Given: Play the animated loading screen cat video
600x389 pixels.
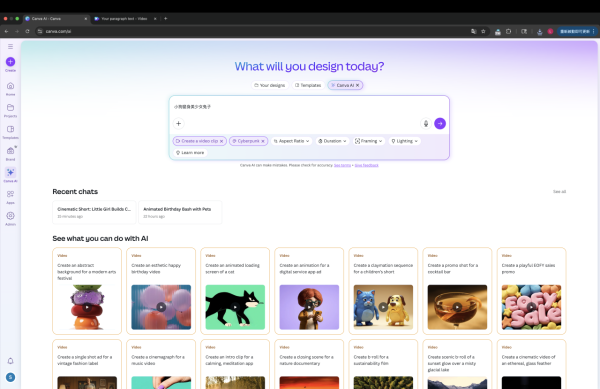Looking at the screenshot, I should [x=235, y=307].
